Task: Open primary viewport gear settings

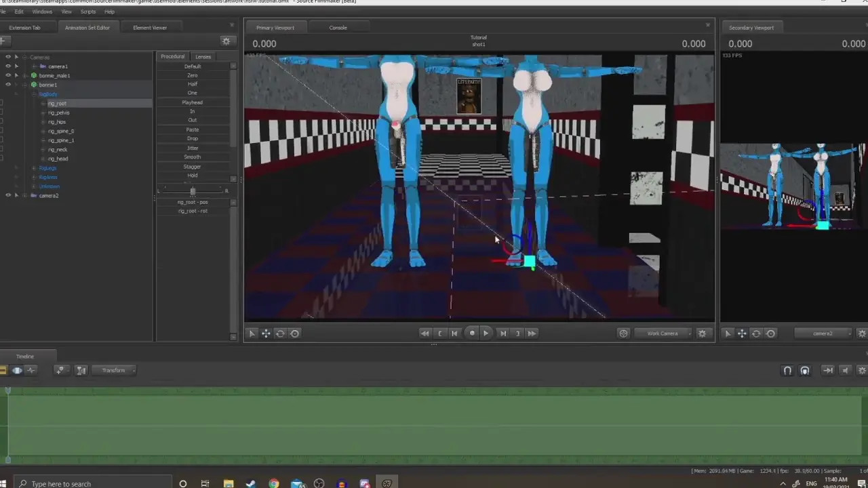Action: (x=702, y=333)
